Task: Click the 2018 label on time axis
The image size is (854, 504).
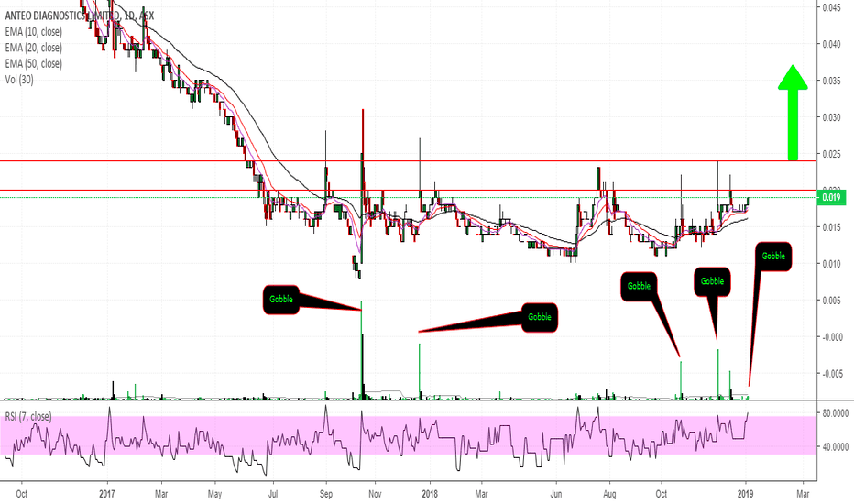Action: tap(430, 494)
